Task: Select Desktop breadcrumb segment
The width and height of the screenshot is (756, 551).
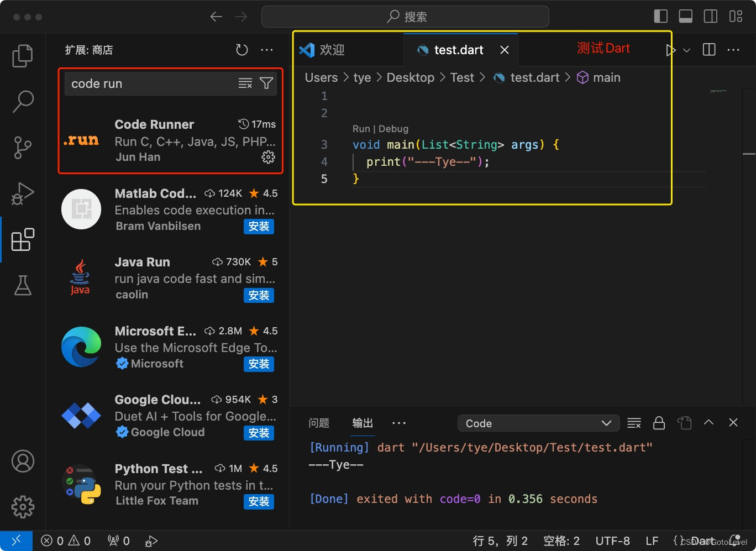Action: click(x=410, y=77)
